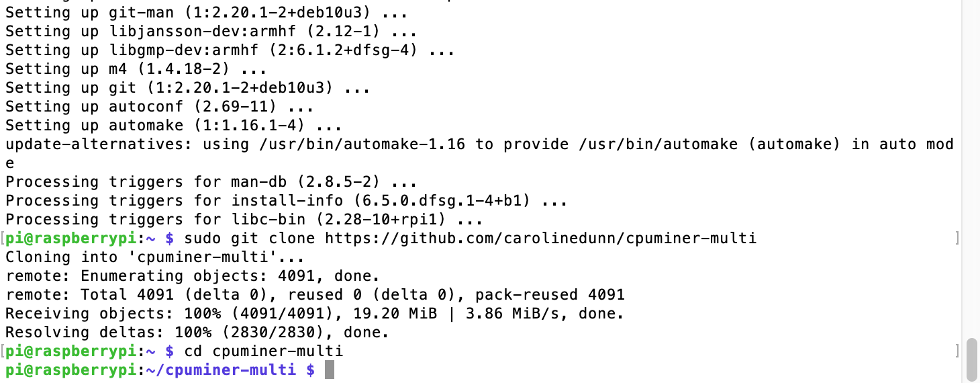
Task: Click the 'Processing triggers for man-db' line
Action: click(x=211, y=182)
